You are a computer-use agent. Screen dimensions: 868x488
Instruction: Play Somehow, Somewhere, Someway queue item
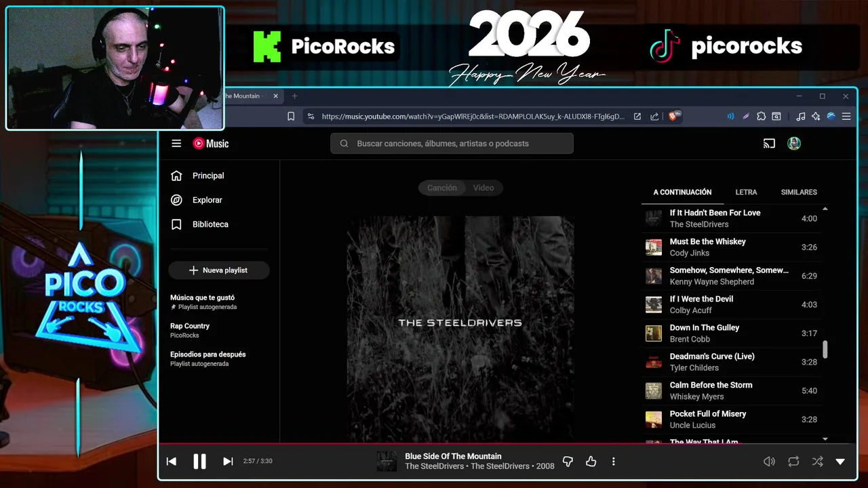click(x=731, y=276)
